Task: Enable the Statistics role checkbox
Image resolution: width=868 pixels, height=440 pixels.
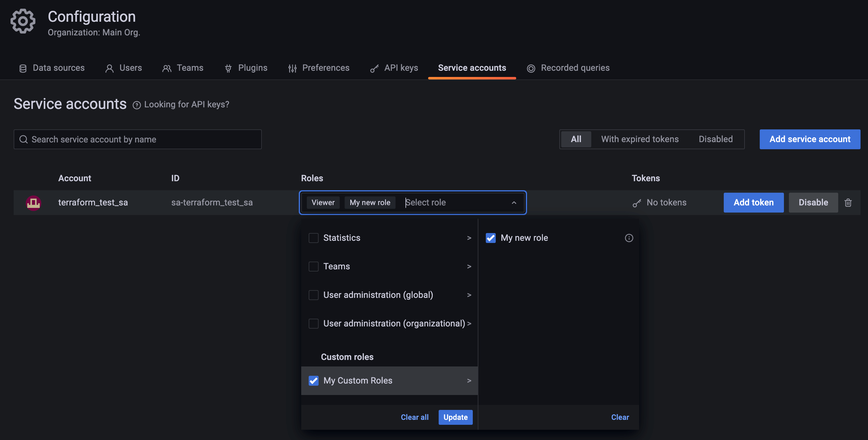Action: [x=313, y=238]
